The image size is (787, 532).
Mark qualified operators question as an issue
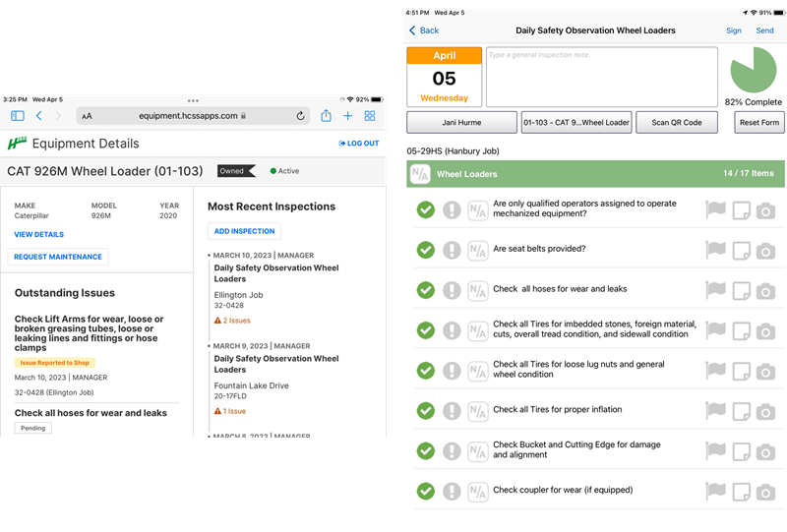(452, 209)
